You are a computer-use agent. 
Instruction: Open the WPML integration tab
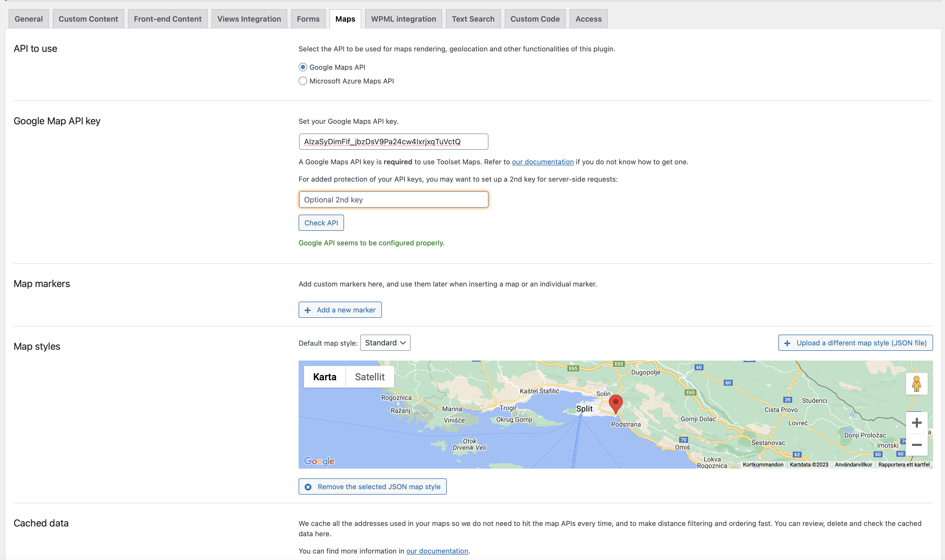[404, 19]
